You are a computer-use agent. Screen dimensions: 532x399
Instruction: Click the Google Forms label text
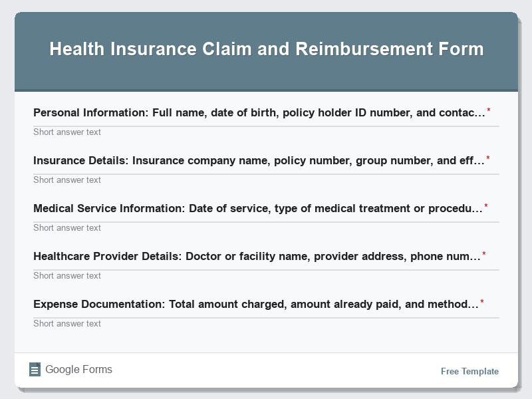77,369
